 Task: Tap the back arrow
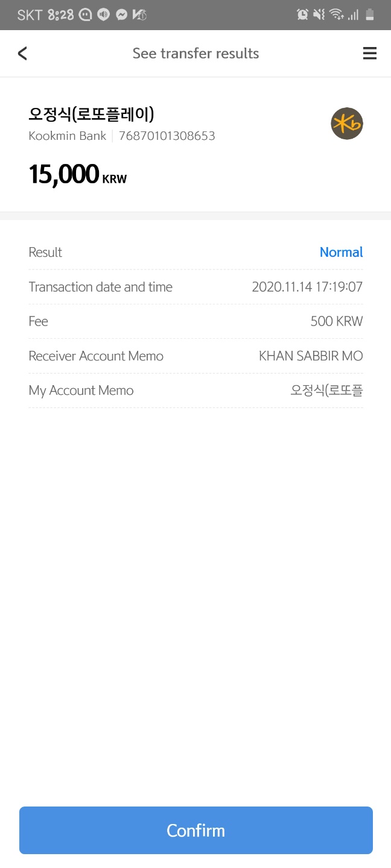click(x=22, y=54)
